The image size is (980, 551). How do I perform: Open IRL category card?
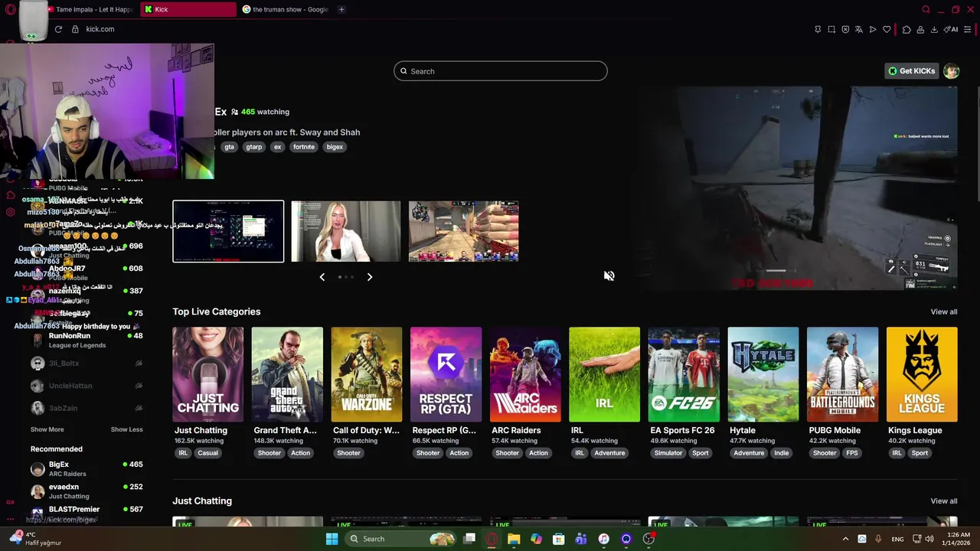[604, 374]
